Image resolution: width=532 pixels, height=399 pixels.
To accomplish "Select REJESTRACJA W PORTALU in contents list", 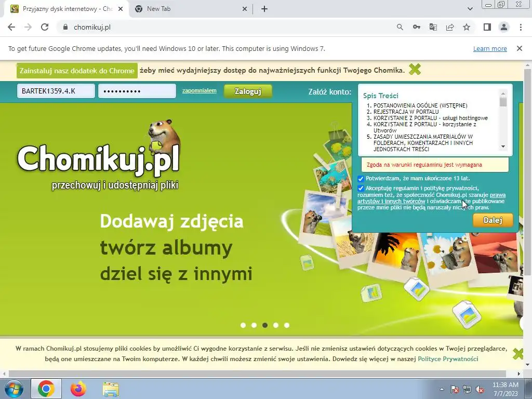I will click(x=406, y=112).
